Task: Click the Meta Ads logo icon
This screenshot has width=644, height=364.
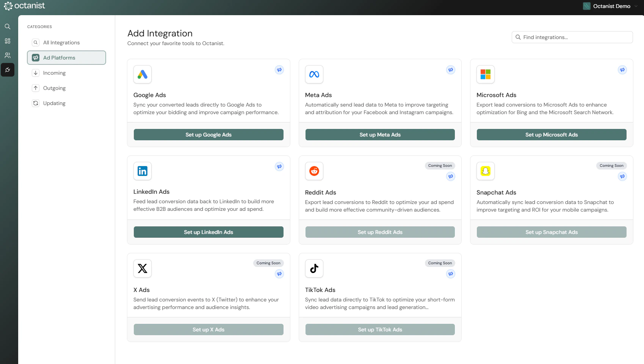Action: [x=314, y=74]
